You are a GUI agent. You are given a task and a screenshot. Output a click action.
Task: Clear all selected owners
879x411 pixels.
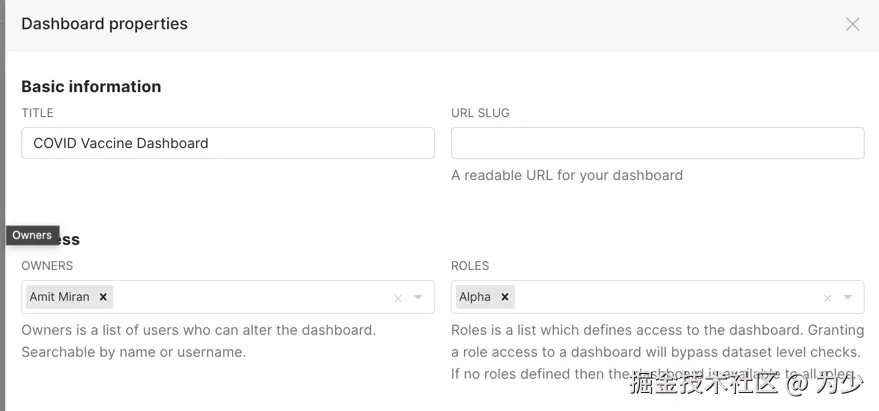click(398, 298)
